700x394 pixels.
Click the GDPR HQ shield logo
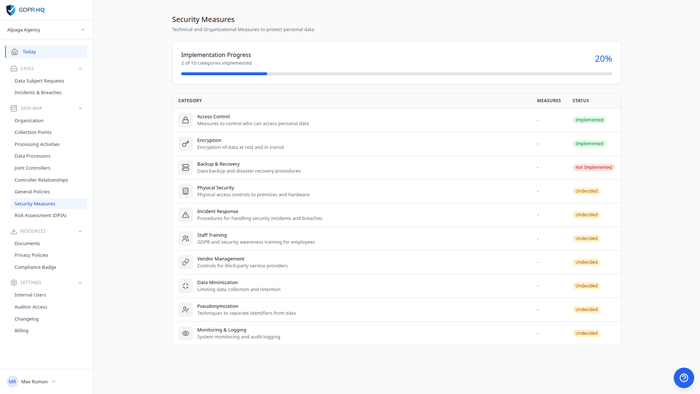pos(11,10)
